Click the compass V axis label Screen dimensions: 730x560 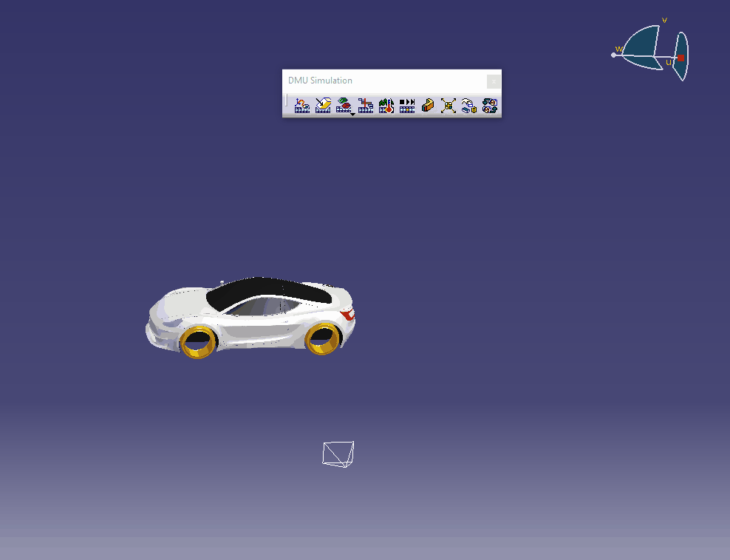(664, 20)
